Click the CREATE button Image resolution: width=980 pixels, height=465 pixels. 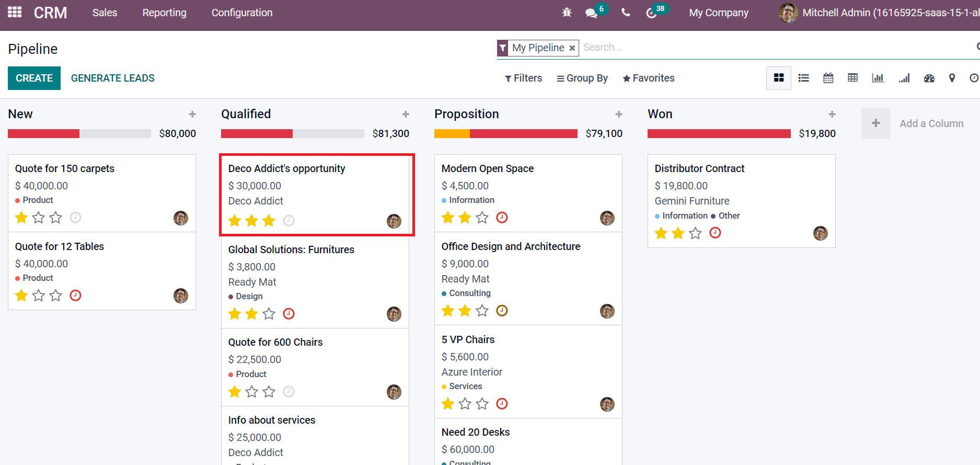coord(34,78)
